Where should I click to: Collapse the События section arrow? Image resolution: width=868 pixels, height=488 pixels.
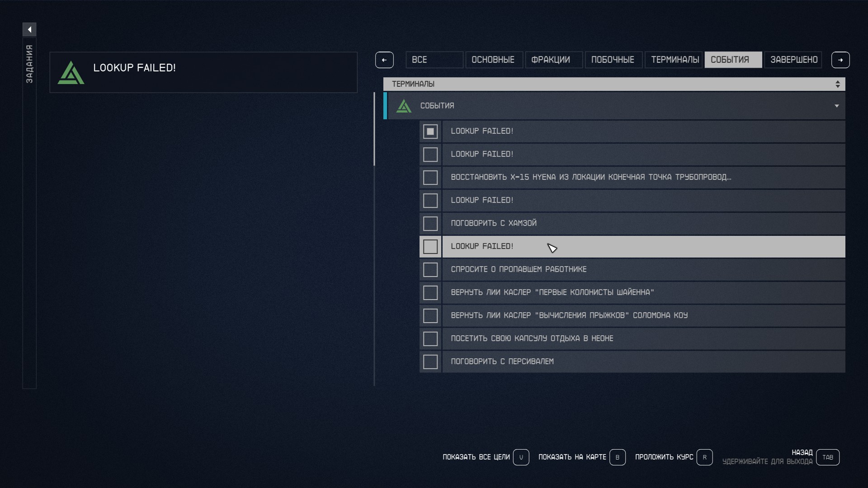[837, 106]
